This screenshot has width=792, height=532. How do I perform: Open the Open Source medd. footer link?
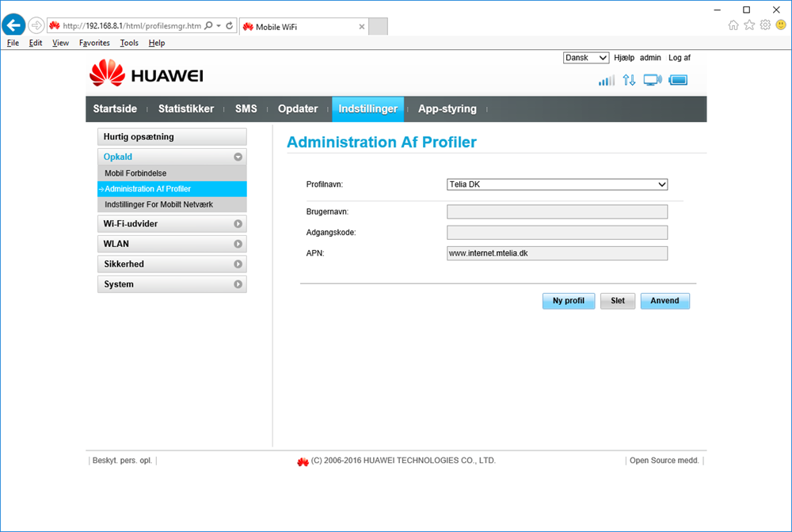(x=664, y=460)
